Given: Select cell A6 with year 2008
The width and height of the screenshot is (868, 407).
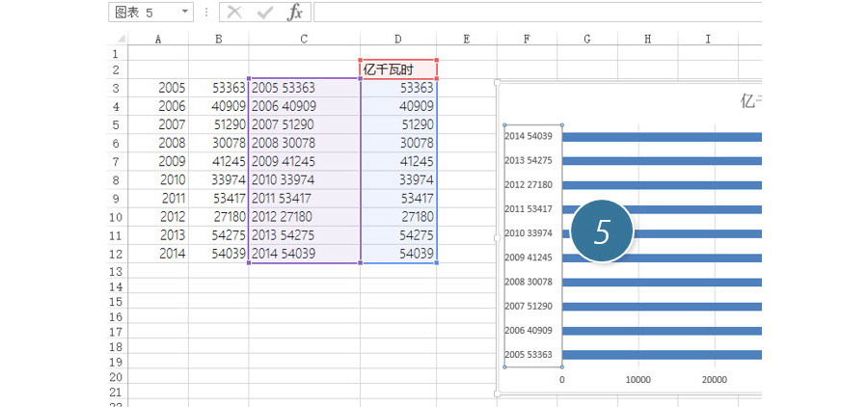Looking at the screenshot, I should [158, 143].
